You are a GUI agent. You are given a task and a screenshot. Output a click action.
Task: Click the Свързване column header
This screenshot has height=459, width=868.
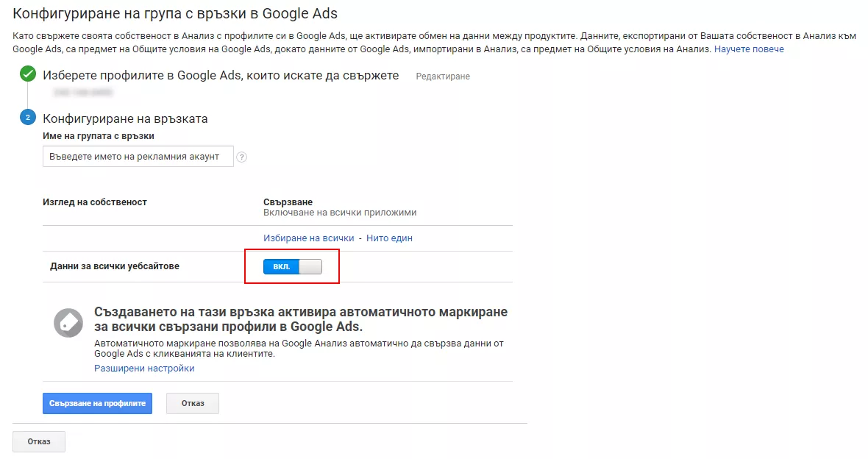[x=288, y=202]
